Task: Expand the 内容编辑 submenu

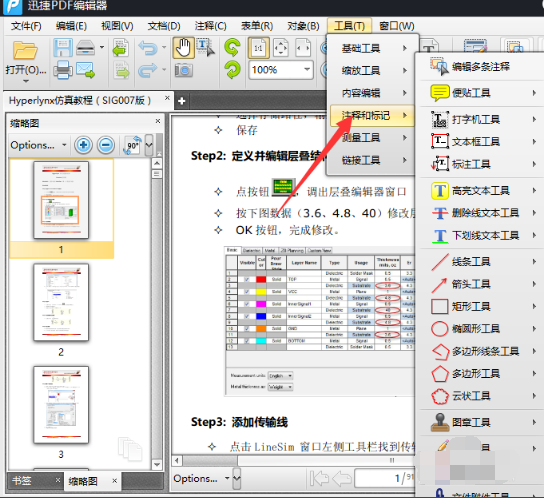Action: click(372, 93)
